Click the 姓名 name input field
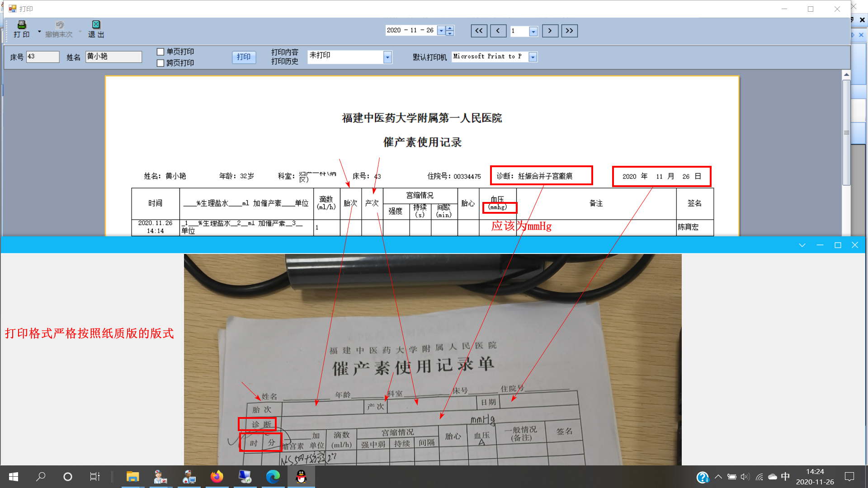868x488 pixels. point(113,56)
